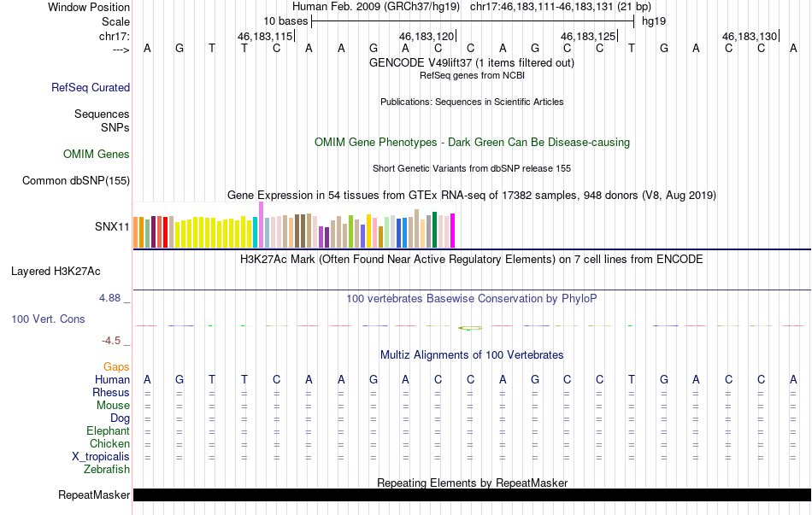Viewport: 812px width, 515px height.
Task: Click position marker 46,183,115
Action: coord(265,36)
